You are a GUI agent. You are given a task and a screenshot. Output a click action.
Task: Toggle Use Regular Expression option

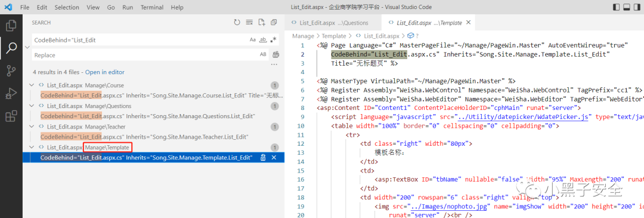coord(274,40)
